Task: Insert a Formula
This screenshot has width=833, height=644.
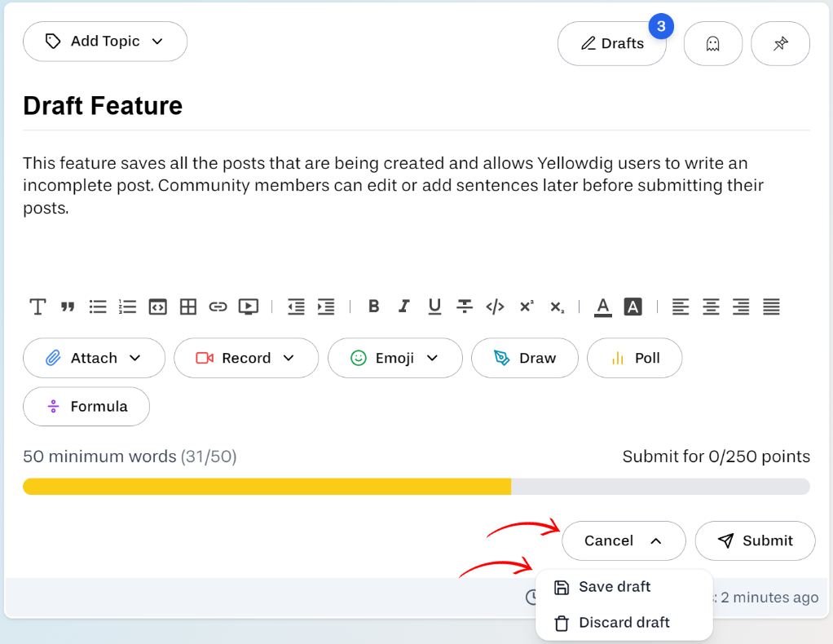Action: pos(86,407)
